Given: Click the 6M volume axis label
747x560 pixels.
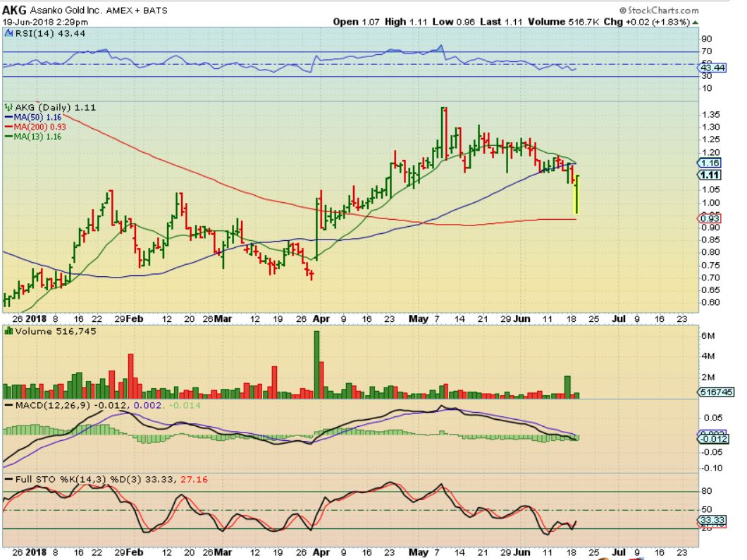Looking at the screenshot, I should [x=708, y=336].
